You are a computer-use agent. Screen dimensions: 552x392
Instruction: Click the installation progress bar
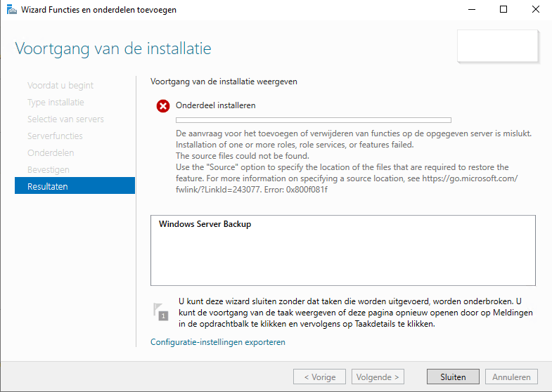[314, 120]
